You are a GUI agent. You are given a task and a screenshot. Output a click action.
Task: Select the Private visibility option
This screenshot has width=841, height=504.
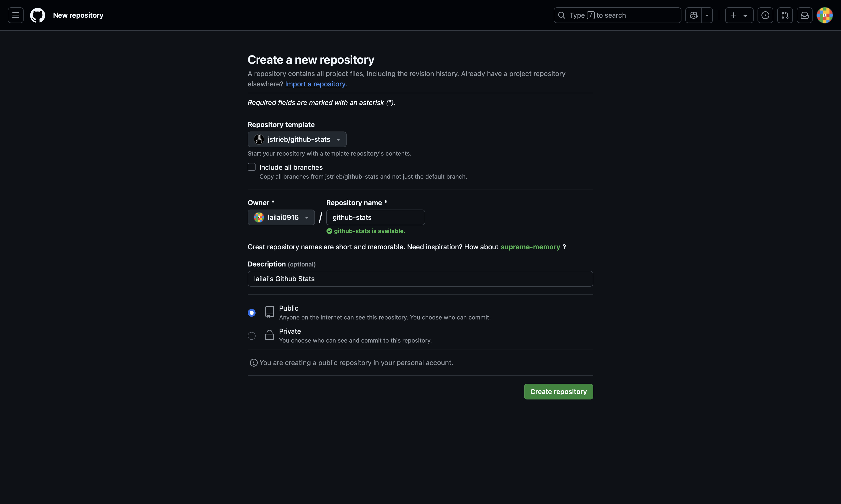coord(251,336)
